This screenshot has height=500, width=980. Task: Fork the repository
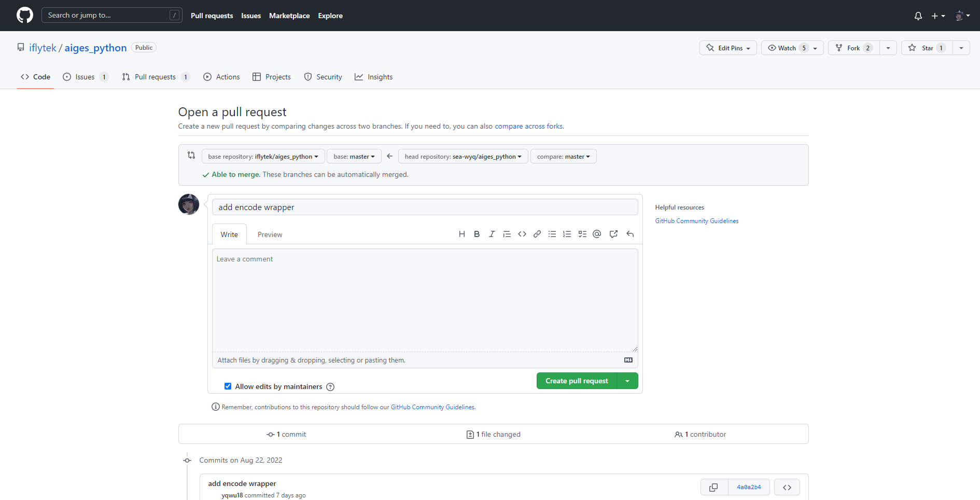[854, 48]
